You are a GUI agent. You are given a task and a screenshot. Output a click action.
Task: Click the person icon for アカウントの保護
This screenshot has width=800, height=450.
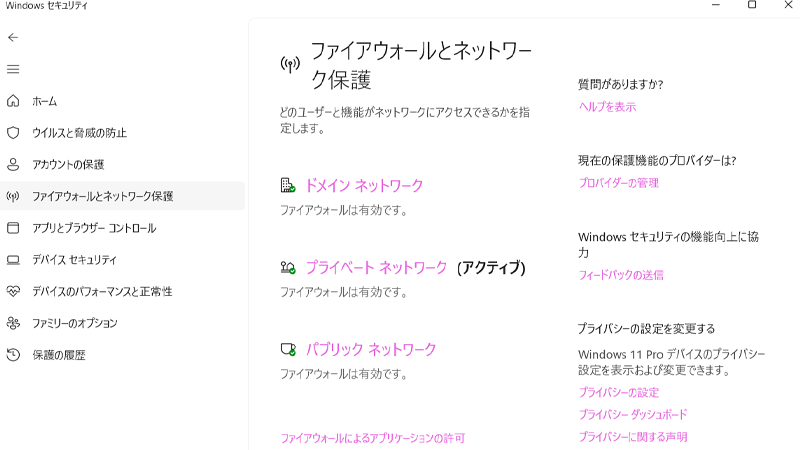coord(13,164)
